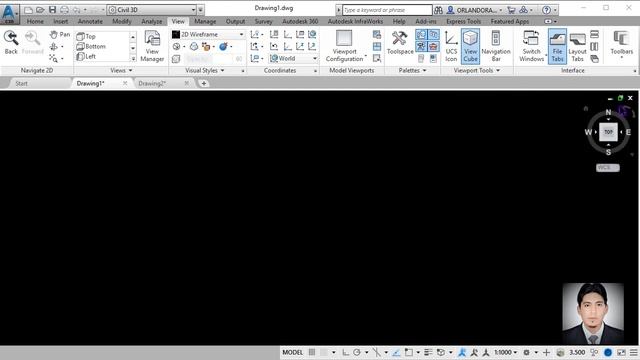Toggle the View Cube display
This screenshot has height=360, width=640.
click(470, 46)
